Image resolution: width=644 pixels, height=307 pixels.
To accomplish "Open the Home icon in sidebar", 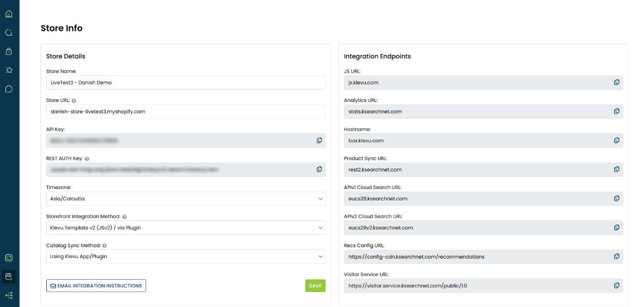I will 9,14.
